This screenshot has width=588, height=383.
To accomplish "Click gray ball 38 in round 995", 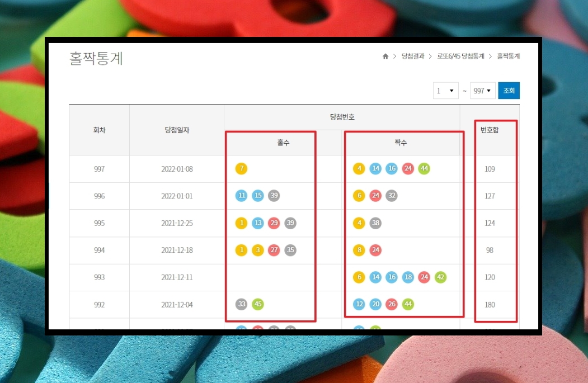I will coord(375,223).
